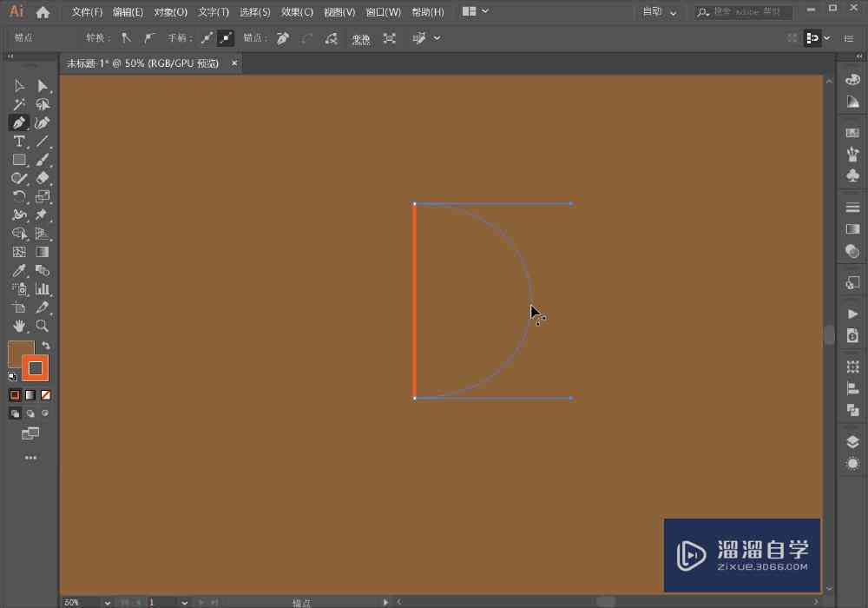
Task: Select the Hand tool
Action: click(x=19, y=326)
